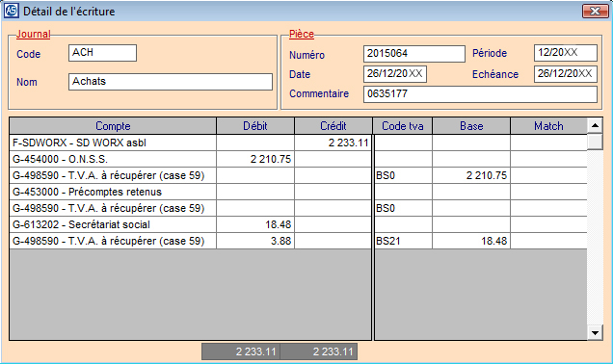Click the Crédit column header
The height and width of the screenshot is (364, 613).
[333, 126]
